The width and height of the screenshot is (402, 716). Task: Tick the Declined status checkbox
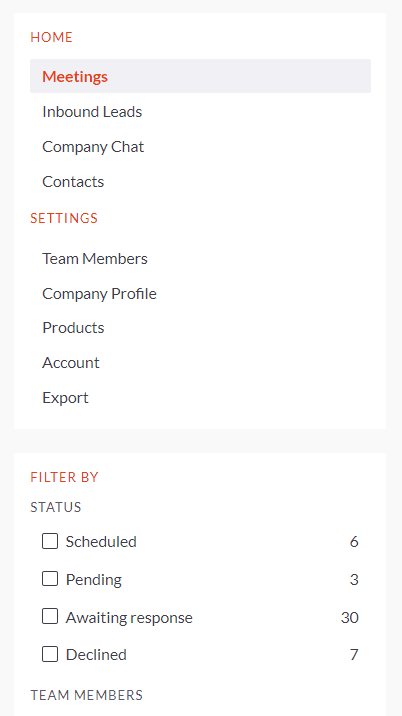(x=50, y=654)
